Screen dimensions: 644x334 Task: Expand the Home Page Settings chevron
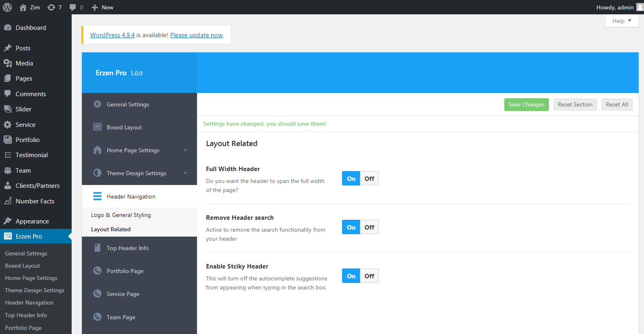[185, 150]
